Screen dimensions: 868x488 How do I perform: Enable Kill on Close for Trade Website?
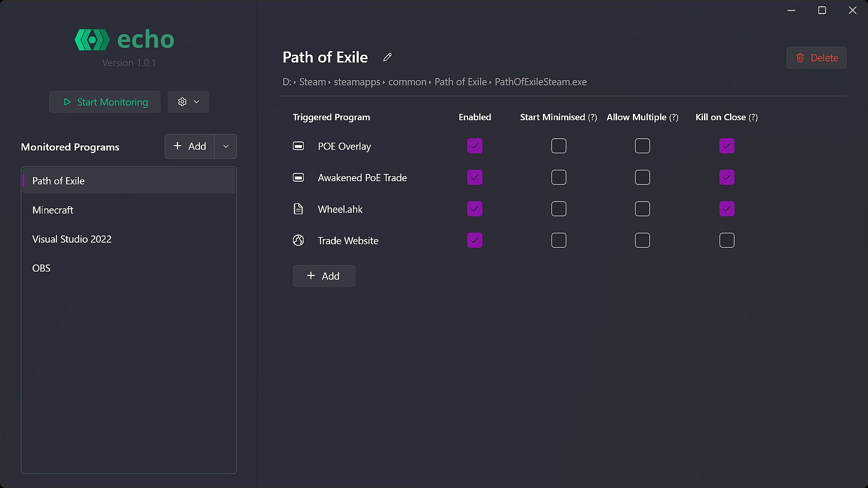[x=726, y=240]
